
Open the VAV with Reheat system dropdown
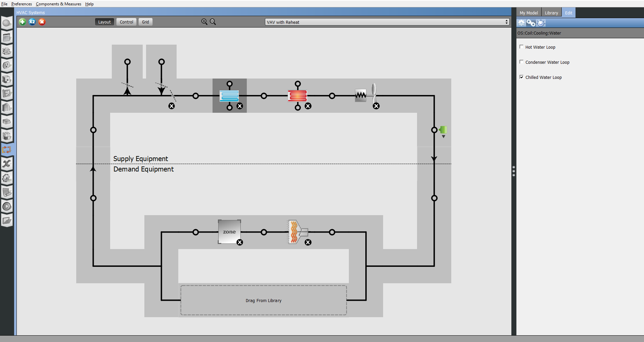(x=387, y=22)
